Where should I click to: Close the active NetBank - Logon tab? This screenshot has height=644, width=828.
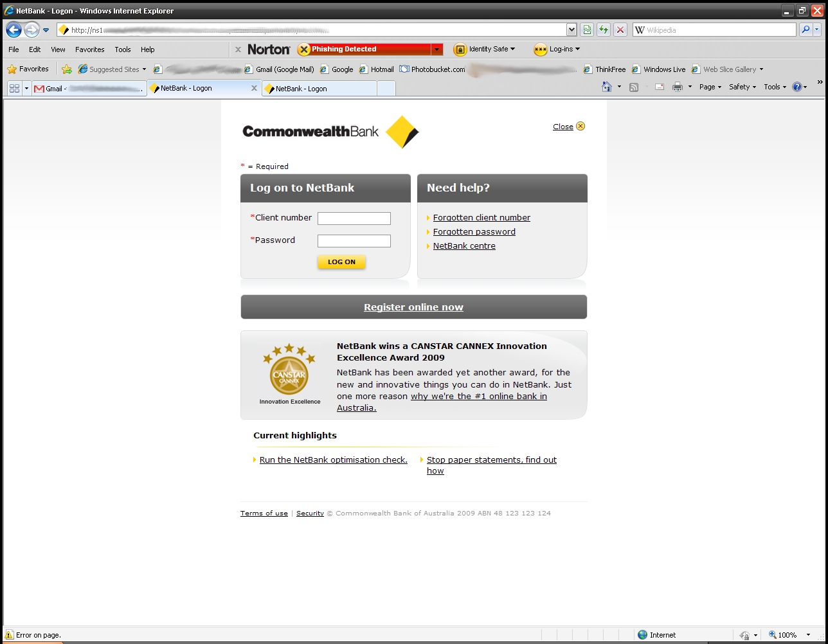(x=254, y=88)
